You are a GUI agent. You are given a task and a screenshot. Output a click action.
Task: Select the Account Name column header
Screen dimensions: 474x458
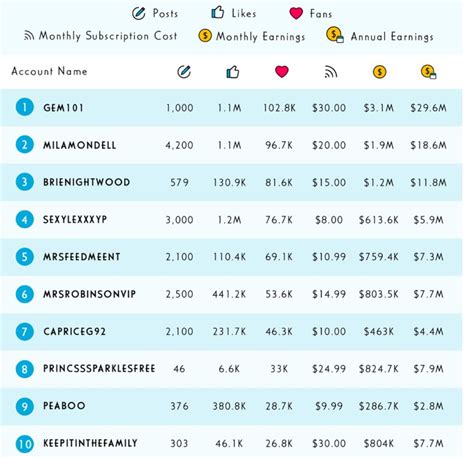[49, 71]
